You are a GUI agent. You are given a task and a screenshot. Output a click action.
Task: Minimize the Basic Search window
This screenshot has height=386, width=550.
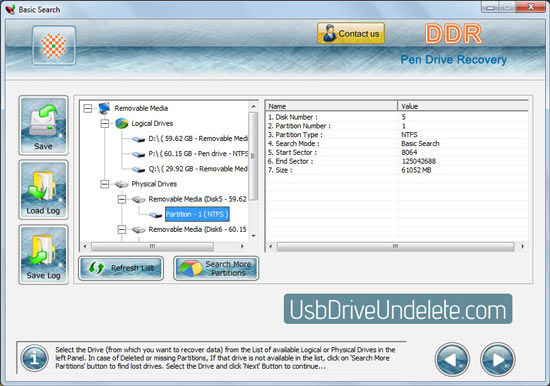point(490,7)
